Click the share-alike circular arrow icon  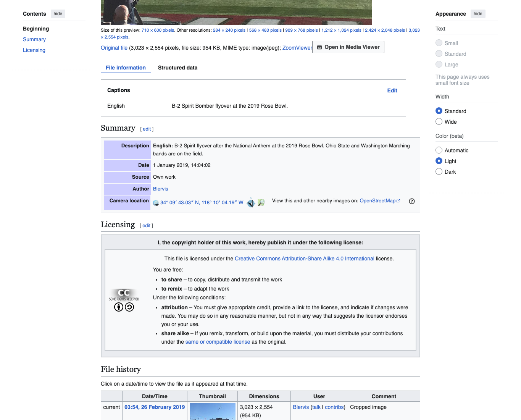[x=129, y=307]
